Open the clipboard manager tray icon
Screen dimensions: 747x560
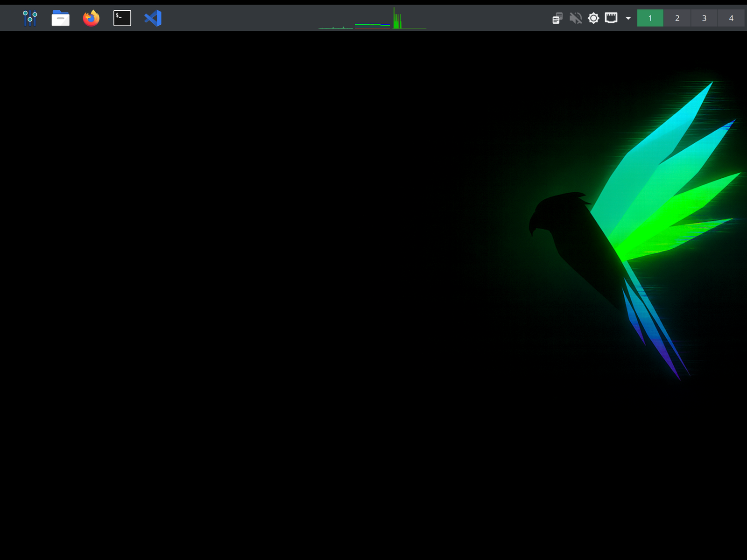(x=557, y=18)
